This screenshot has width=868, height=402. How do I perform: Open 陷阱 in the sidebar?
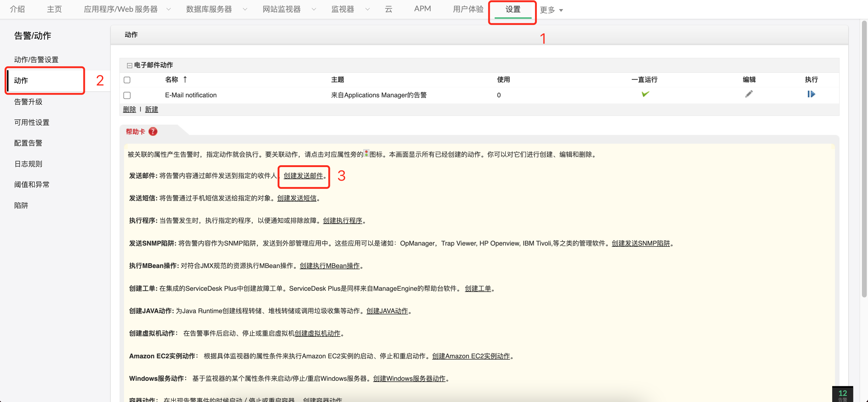pyautogui.click(x=21, y=205)
